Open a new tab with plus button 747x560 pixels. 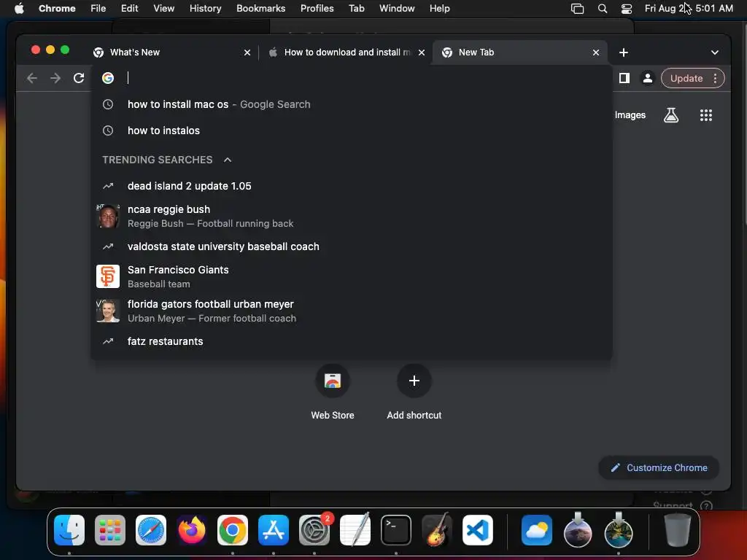(623, 52)
